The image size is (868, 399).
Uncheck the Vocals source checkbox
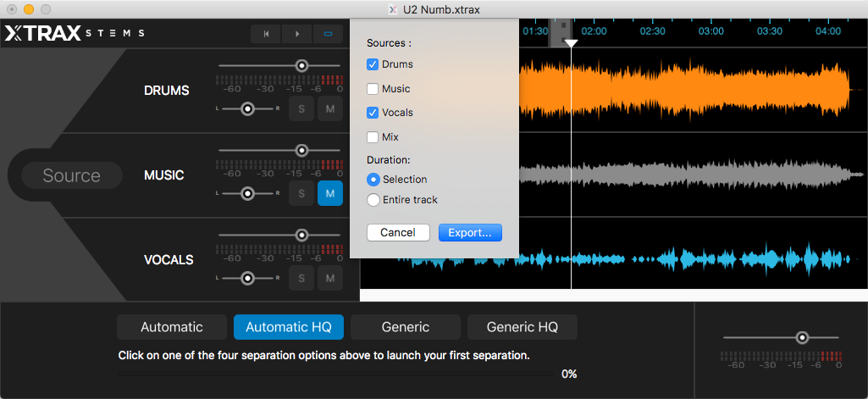pos(373,113)
